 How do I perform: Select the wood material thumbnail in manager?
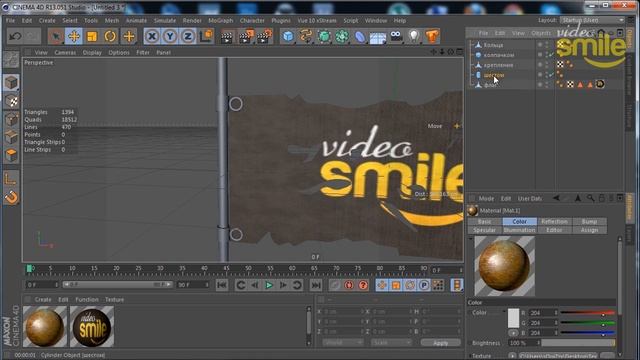(45, 327)
